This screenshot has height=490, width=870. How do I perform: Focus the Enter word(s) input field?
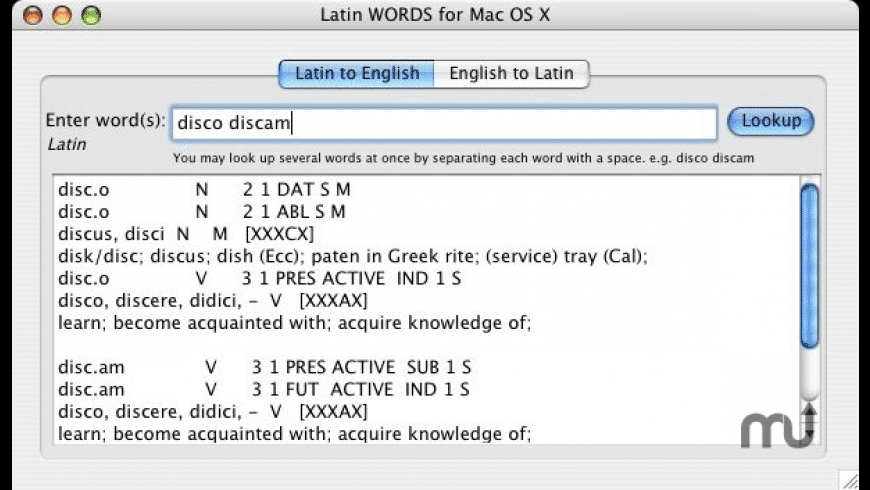[x=444, y=123]
